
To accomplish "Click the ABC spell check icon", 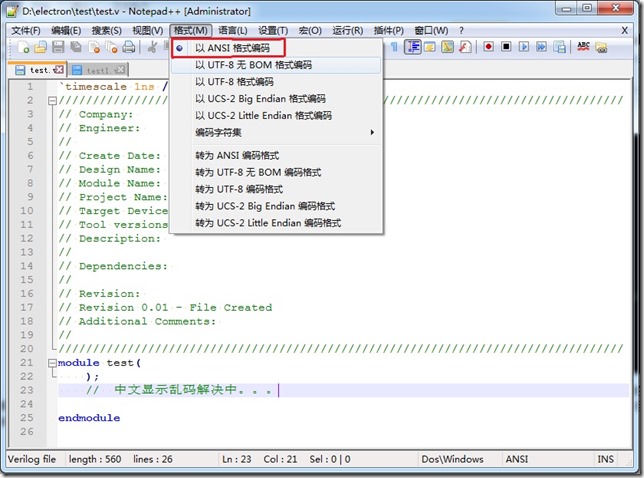I will coord(584,47).
